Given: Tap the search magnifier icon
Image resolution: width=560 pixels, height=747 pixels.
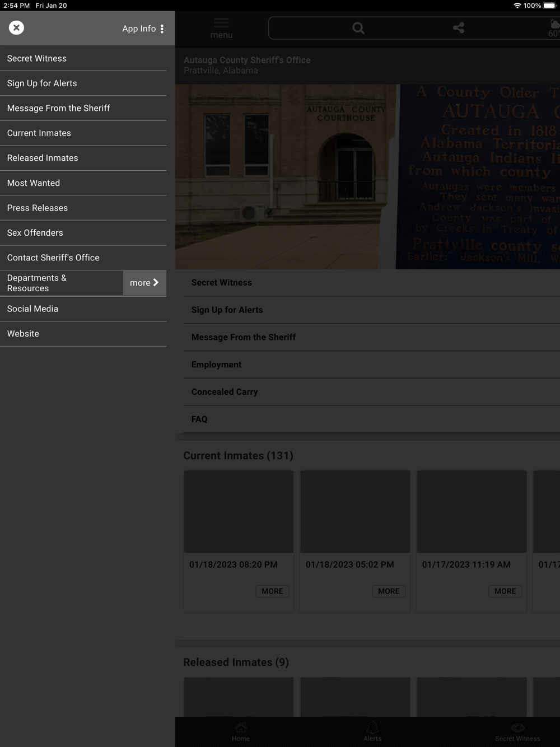Looking at the screenshot, I should (x=358, y=28).
